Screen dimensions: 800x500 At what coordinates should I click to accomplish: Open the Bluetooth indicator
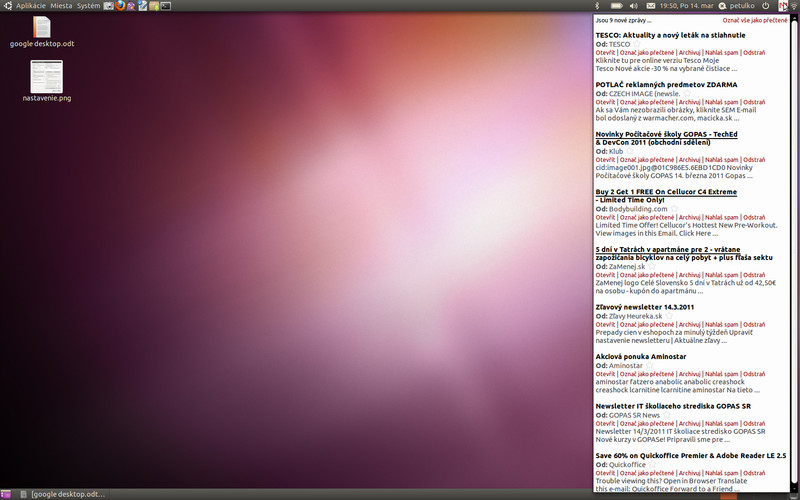[597, 6]
